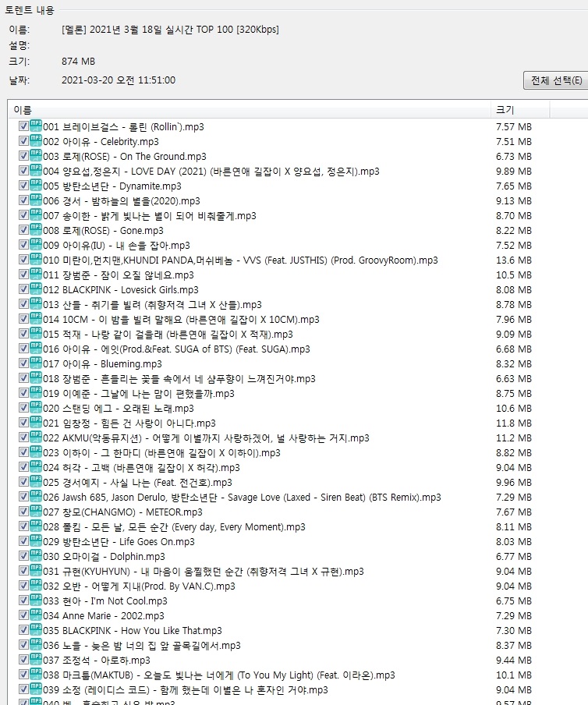Click date value 2021-03-20 오전 11:51:00
Viewport: 588px width, 705px height.
[x=119, y=80]
